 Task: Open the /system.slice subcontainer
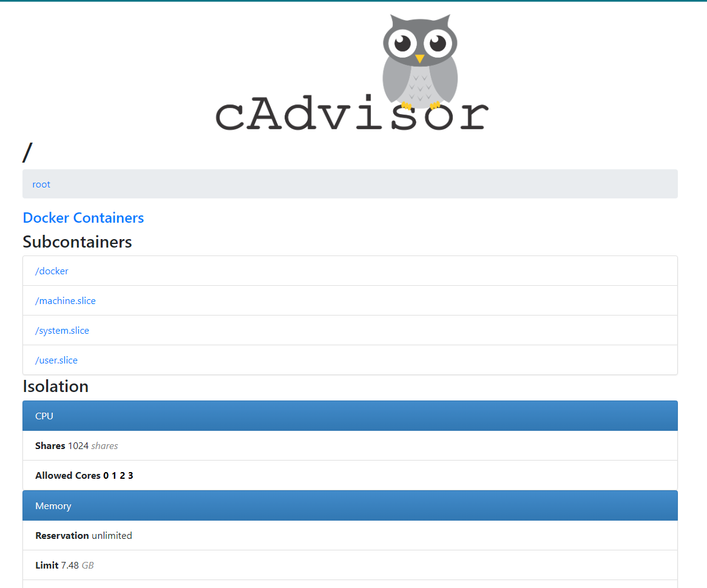point(63,331)
